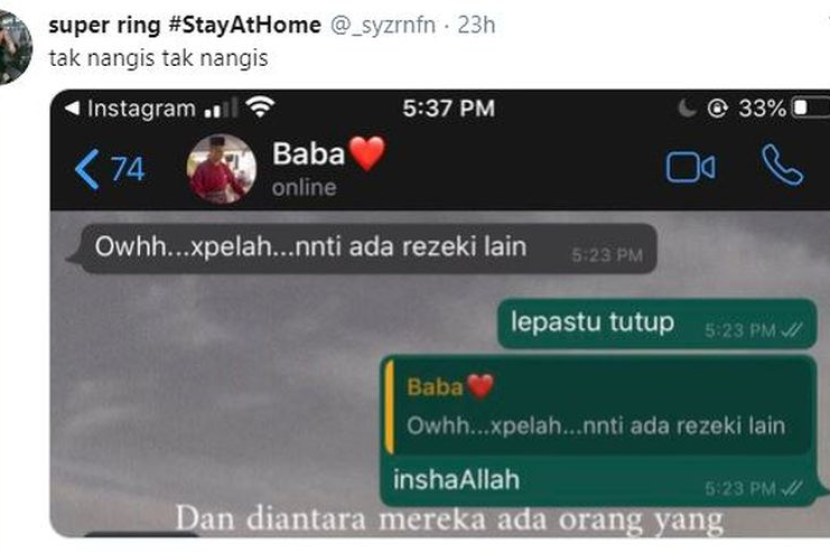Go back to the chat list showing 74
Viewport: 830px width, 553px height.
pos(110,169)
